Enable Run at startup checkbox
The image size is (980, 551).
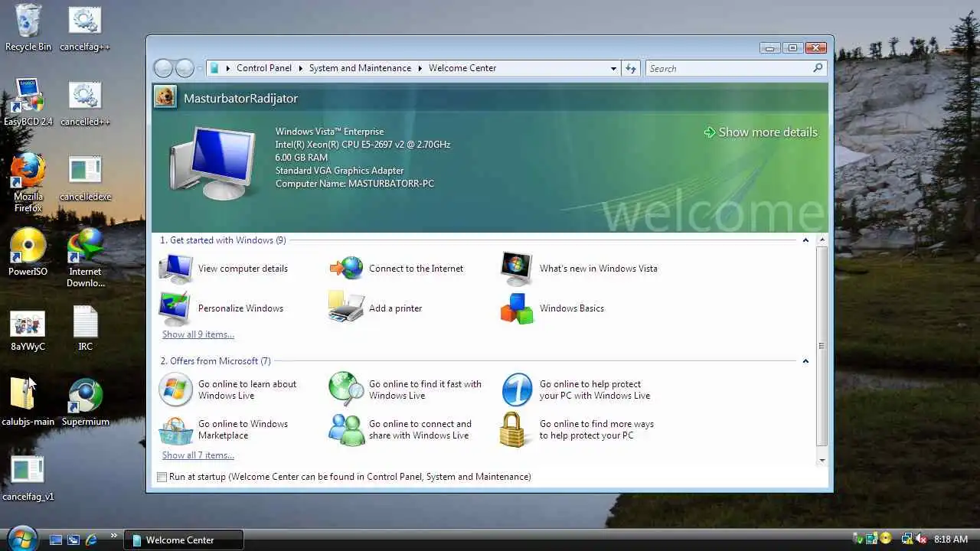coord(162,477)
